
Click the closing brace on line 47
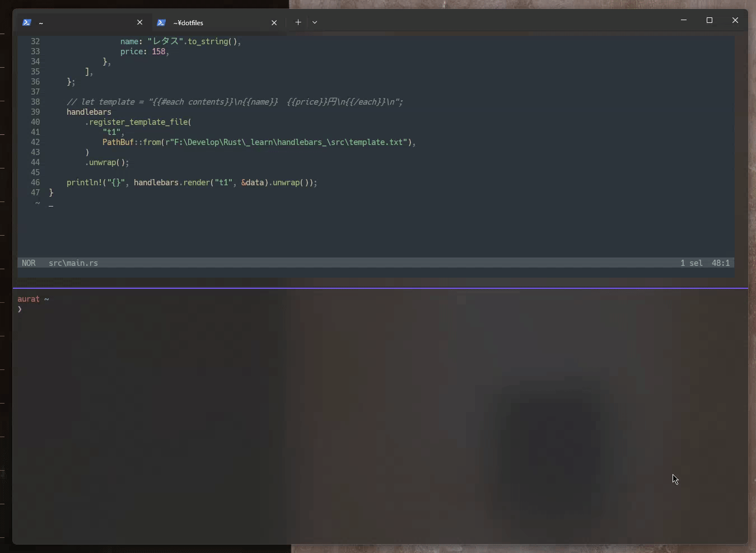coord(51,193)
